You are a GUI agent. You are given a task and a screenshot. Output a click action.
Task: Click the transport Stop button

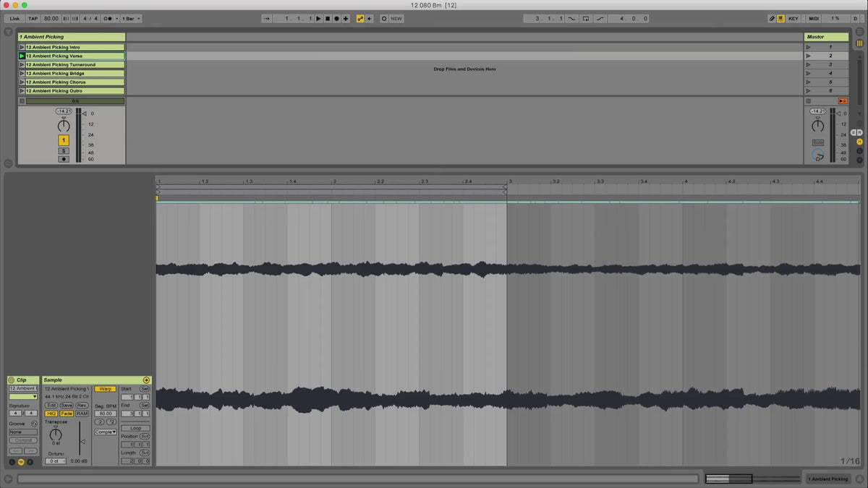pyautogui.click(x=328, y=18)
